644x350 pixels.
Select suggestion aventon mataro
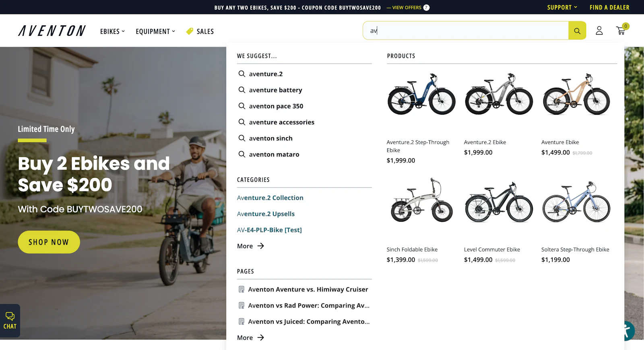coord(274,154)
